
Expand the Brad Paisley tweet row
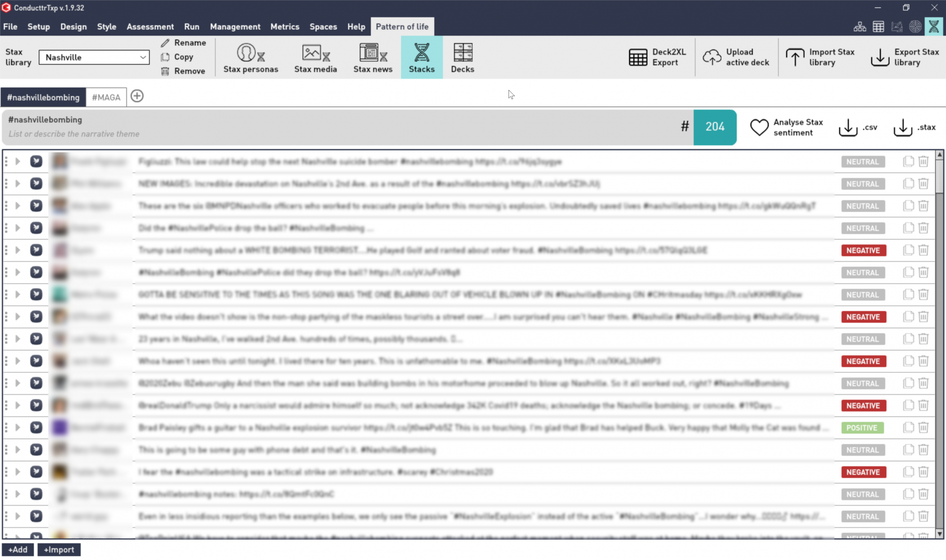pos(17,427)
